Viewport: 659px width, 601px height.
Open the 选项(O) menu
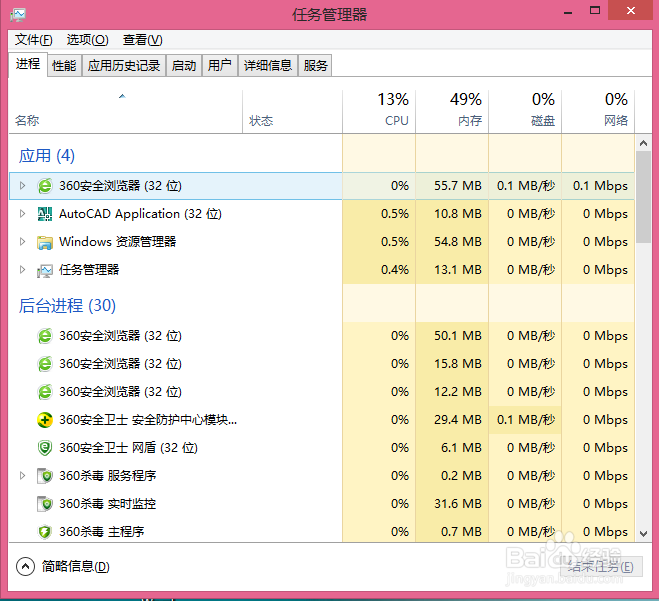pyautogui.click(x=87, y=40)
